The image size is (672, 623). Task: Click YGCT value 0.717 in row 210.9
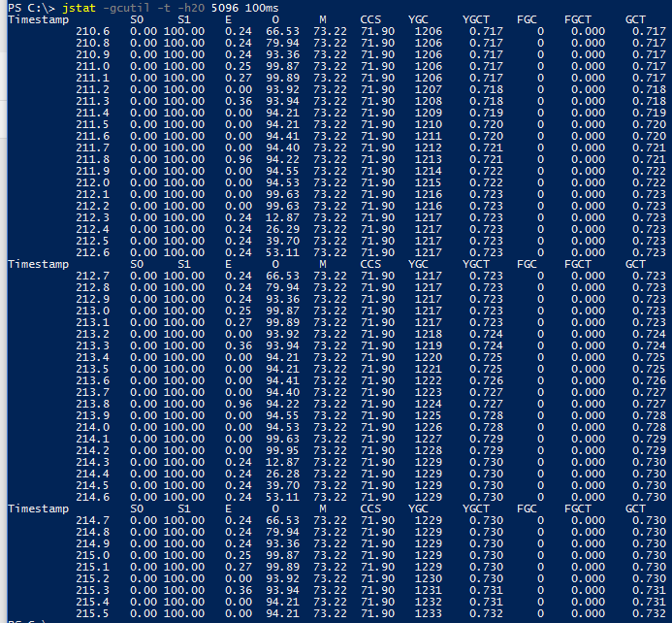(486, 54)
